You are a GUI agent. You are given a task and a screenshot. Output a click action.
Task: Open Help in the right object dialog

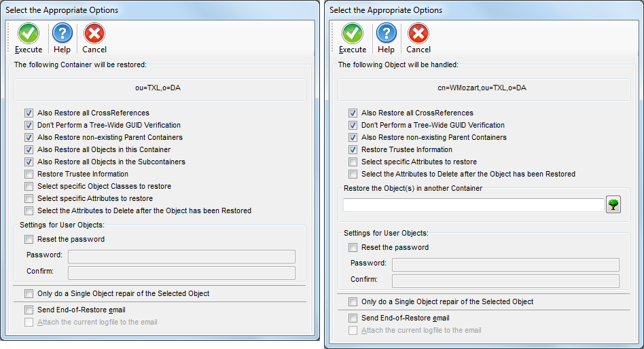point(386,39)
